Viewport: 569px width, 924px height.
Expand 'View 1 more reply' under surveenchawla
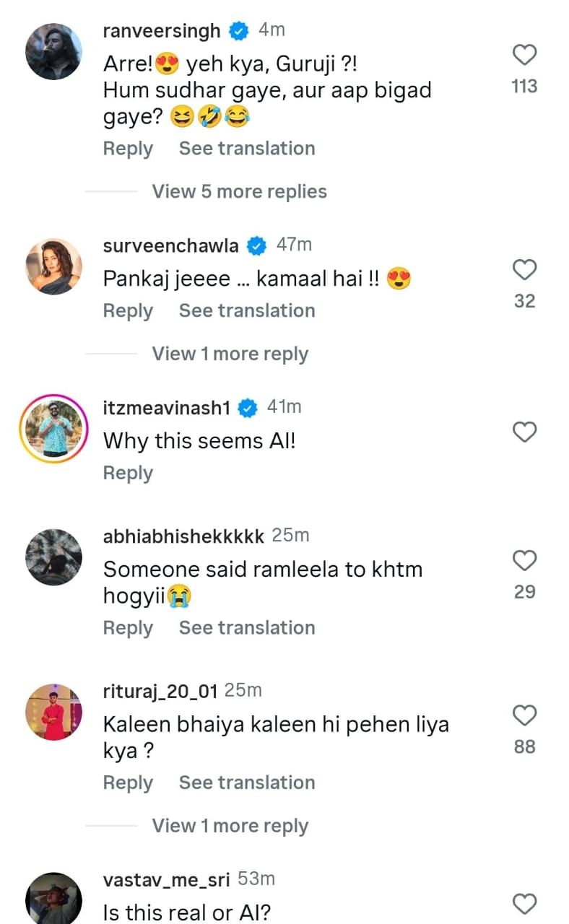(230, 354)
